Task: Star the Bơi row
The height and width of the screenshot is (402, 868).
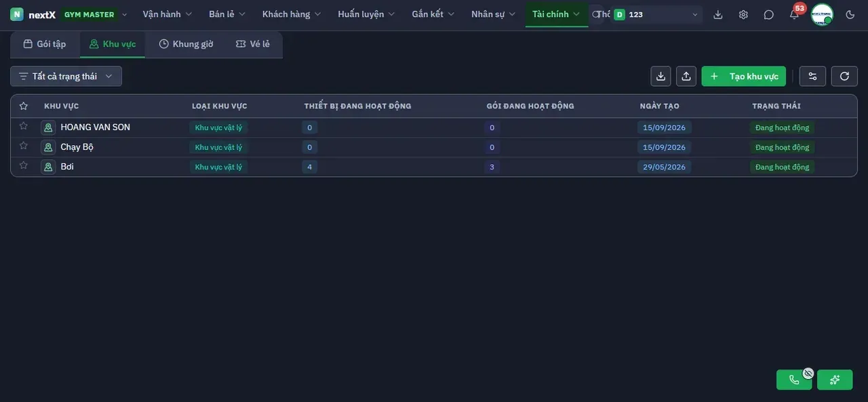Action: (24, 165)
